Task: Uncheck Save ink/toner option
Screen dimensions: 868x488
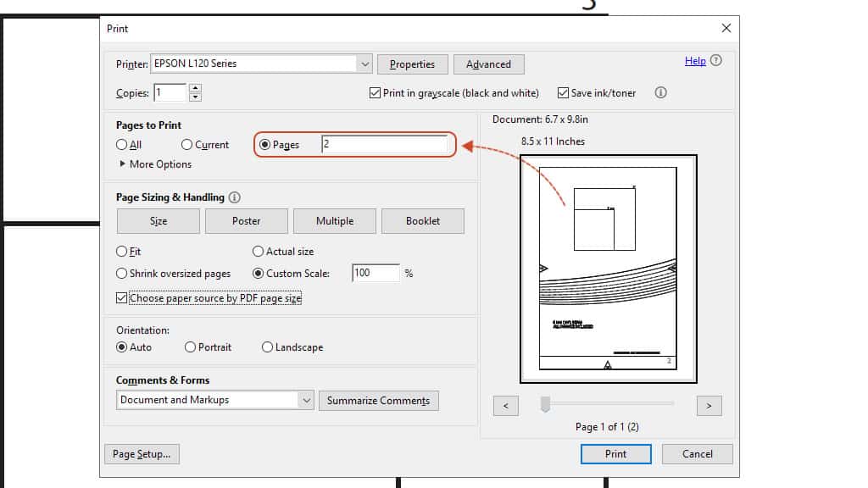Action: tap(563, 93)
